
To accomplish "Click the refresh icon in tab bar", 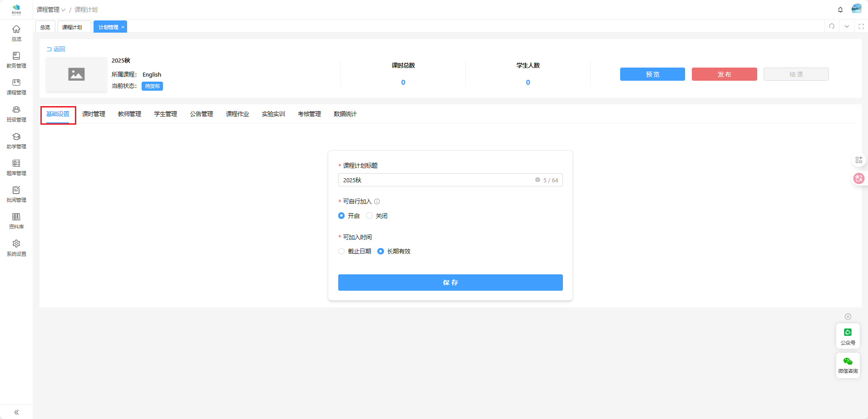I will (x=832, y=26).
